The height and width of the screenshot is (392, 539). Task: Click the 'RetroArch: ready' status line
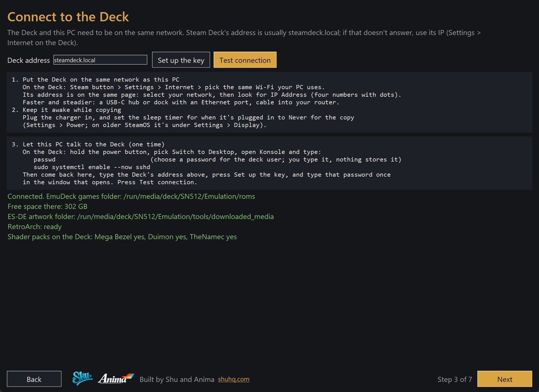click(35, 227)
